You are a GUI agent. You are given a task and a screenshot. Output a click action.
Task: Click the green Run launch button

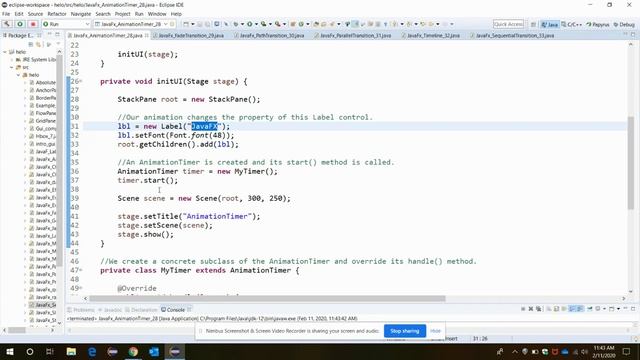point(20,24)
